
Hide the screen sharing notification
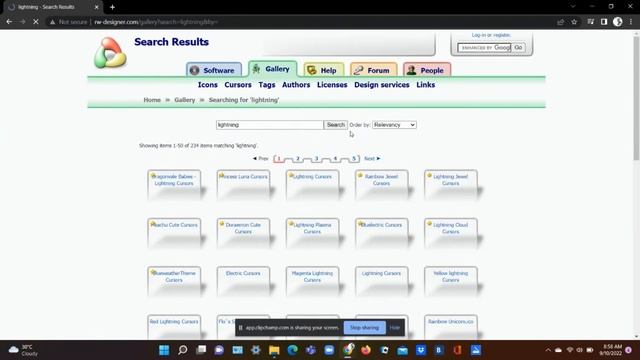395,327
